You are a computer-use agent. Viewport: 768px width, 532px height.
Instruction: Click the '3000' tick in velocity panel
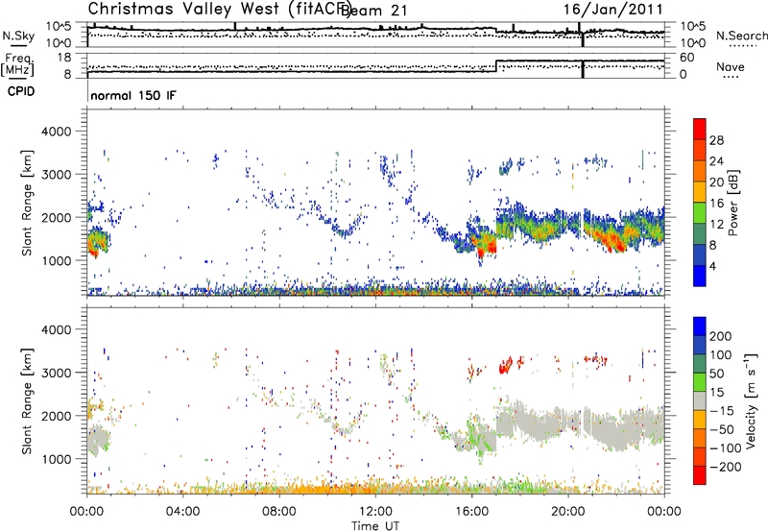(56, 373)
